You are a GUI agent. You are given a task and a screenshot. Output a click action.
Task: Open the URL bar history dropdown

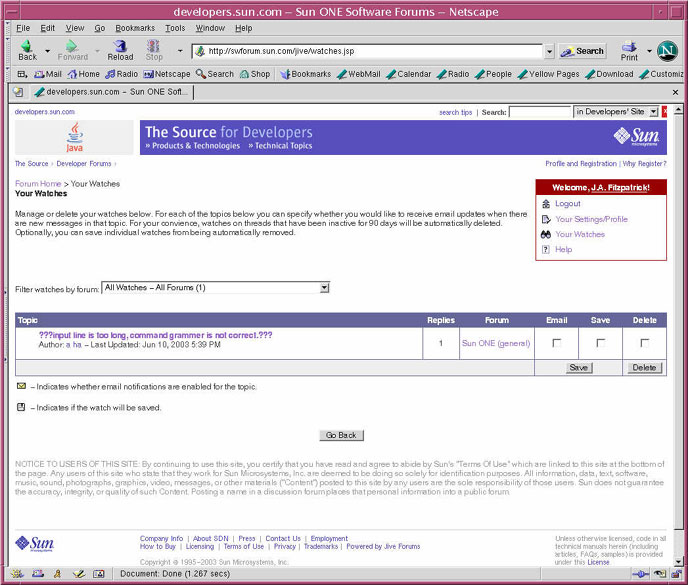[x=549, y=51]
